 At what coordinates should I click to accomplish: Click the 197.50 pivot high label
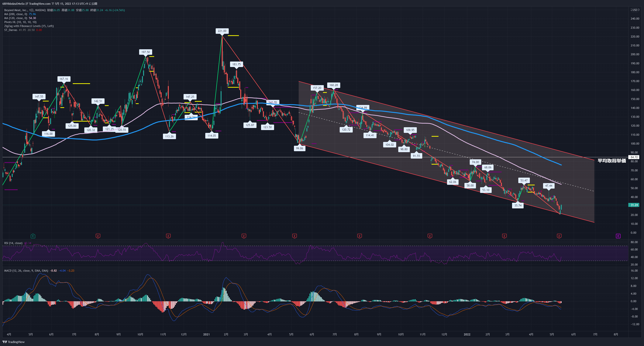(146, 52)
